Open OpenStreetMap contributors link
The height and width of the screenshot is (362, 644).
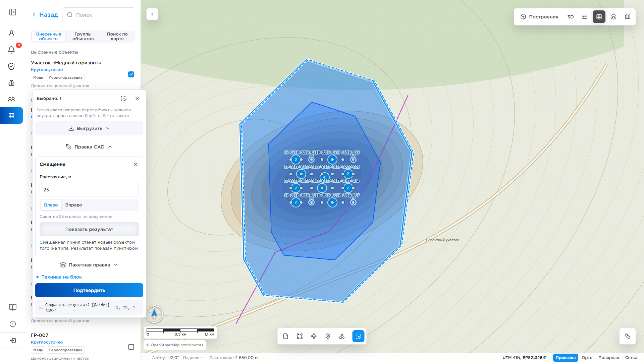(177, 345)
